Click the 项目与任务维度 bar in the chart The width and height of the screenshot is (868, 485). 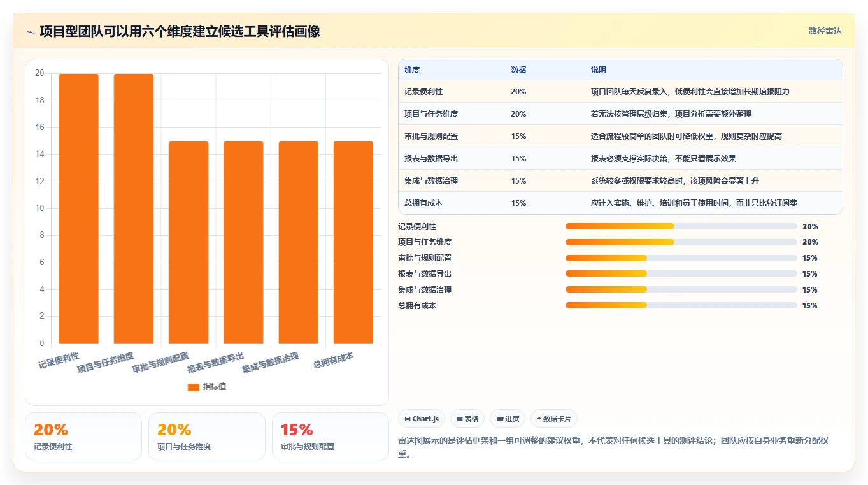point(134,208)
